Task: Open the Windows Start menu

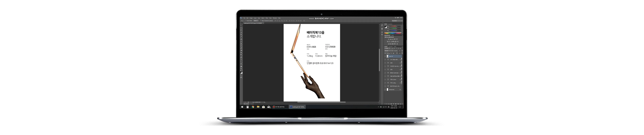Action: click(x=242, y=107)
